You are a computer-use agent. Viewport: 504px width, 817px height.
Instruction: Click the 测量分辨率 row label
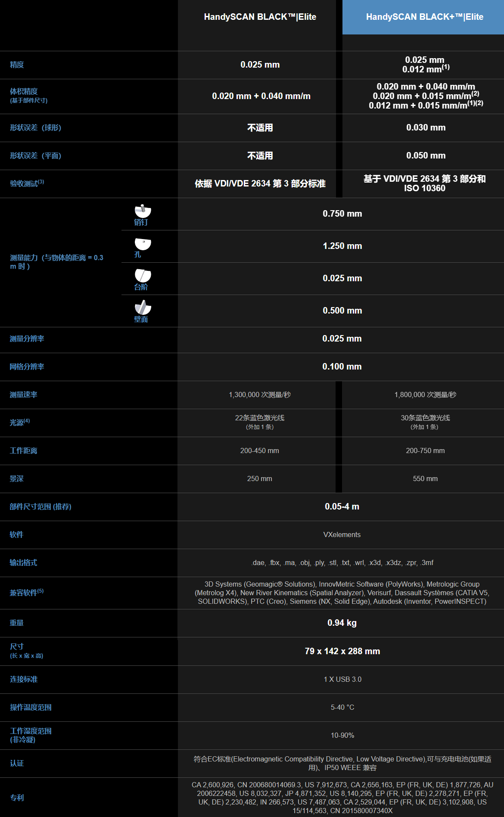27,339
